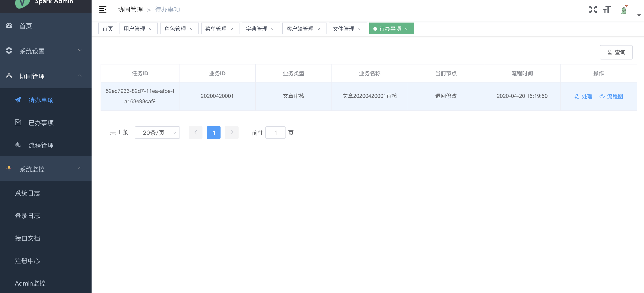Viewport: 644px width, 293px height.
Task: Click the 查询 search button
Action: pos(616,52)
